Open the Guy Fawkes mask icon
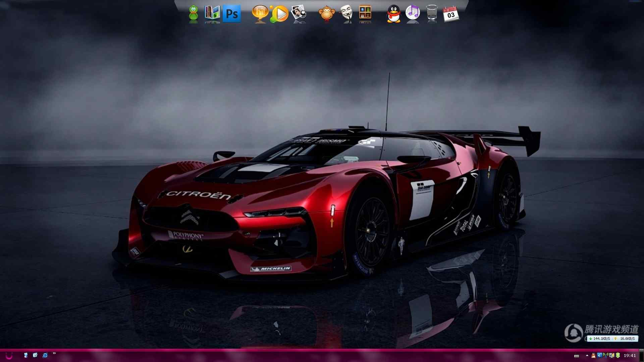 (x=346, y=13)
